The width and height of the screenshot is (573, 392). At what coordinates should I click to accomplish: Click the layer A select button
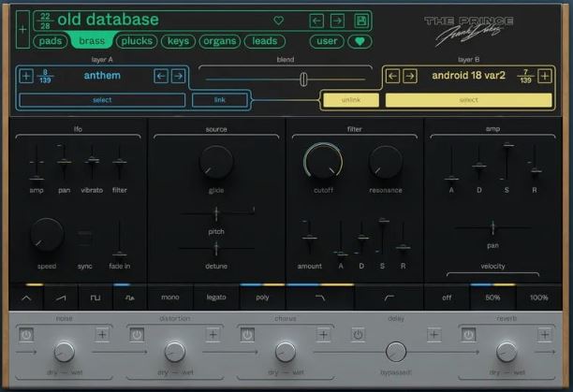point(102,100)
